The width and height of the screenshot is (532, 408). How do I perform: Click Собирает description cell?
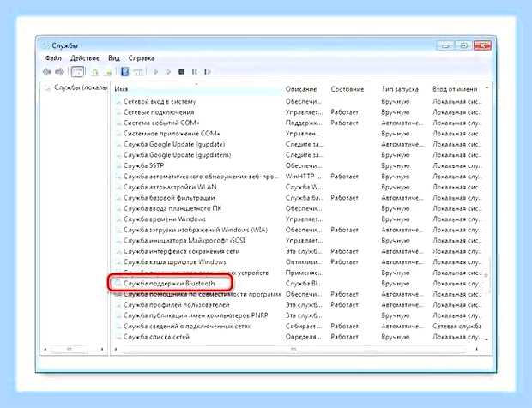click(304, 327)
